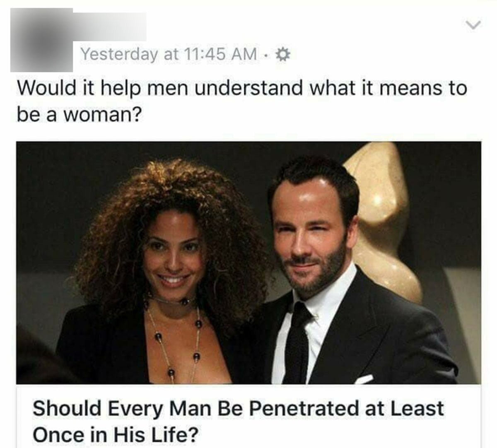Click the white pocket square on the suit

[x=364, y=378]
